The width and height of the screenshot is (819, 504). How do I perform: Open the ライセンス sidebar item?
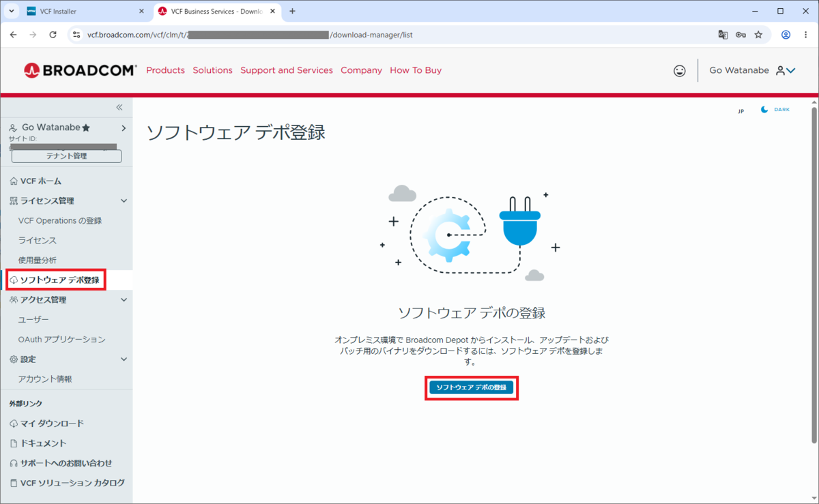pyautogui.click(x=38, y=241)
